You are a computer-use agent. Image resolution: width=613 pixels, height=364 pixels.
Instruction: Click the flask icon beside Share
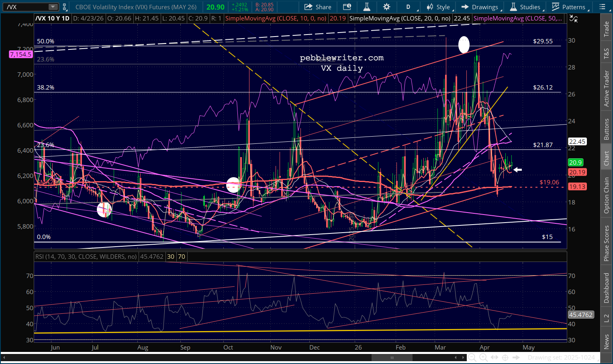click(x=366, y=7)
